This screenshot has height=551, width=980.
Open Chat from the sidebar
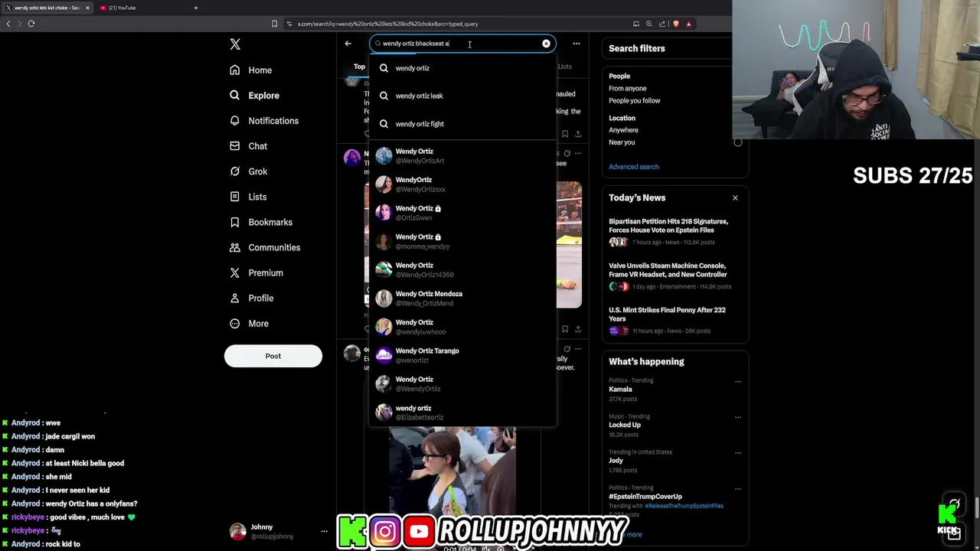(248, 146)
